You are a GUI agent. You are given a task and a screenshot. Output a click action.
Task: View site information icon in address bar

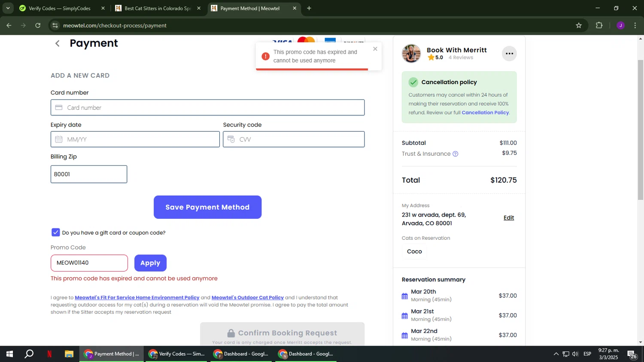click(55, 26)
